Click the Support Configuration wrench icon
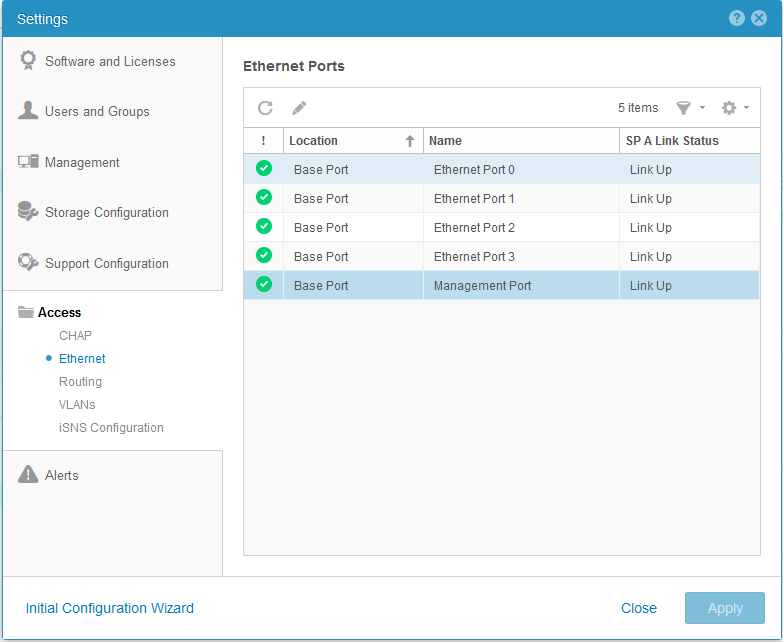The width and height of the screenshot is (783, 642). click(28, 263)
